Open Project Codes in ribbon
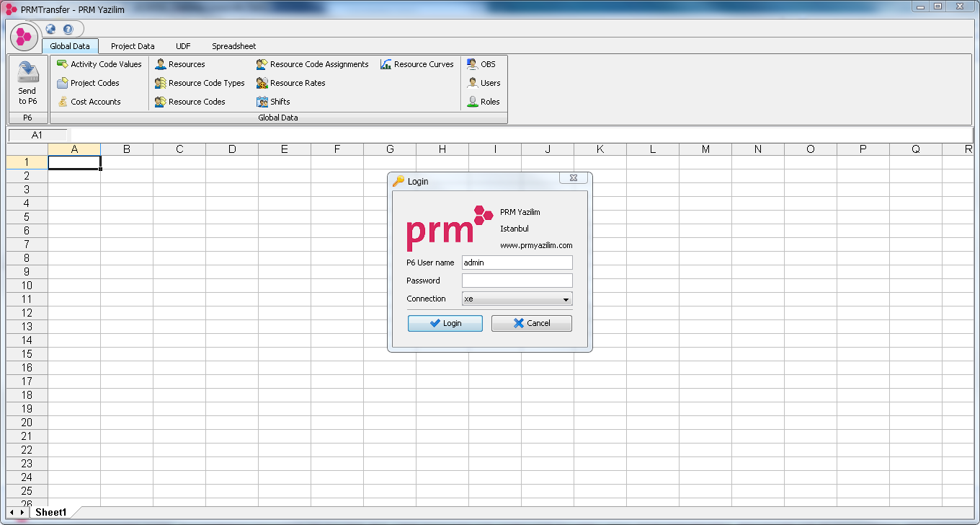Screen dimensions: 980x525 click(x=88, y=83)
